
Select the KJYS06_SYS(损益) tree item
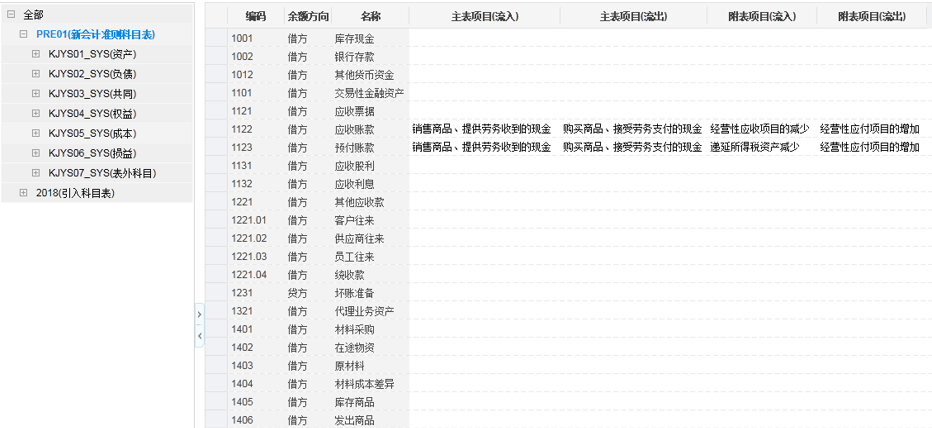click(x=93, y=153)
